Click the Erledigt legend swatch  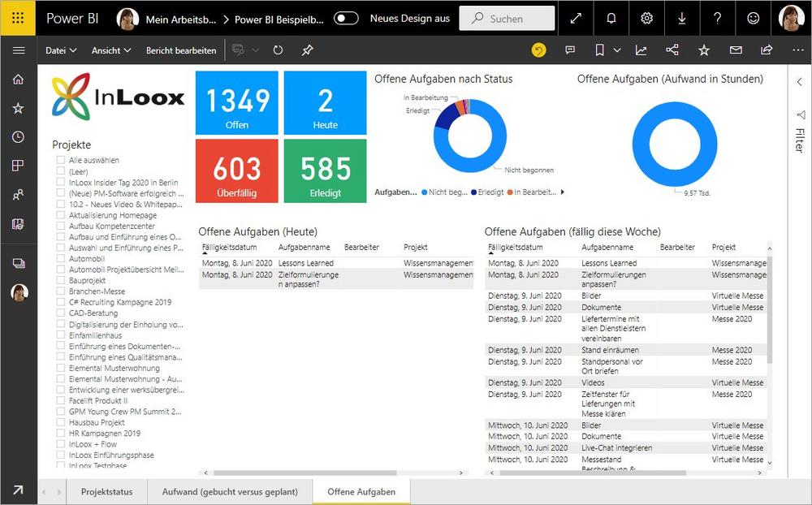point(473,192)
